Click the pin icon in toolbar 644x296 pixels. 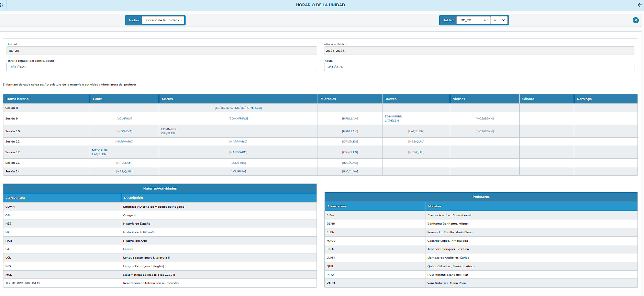point(635,20)
